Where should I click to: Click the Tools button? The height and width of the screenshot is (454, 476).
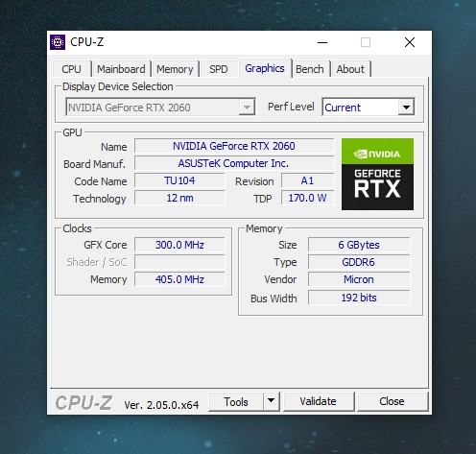[x=236, y=401]
